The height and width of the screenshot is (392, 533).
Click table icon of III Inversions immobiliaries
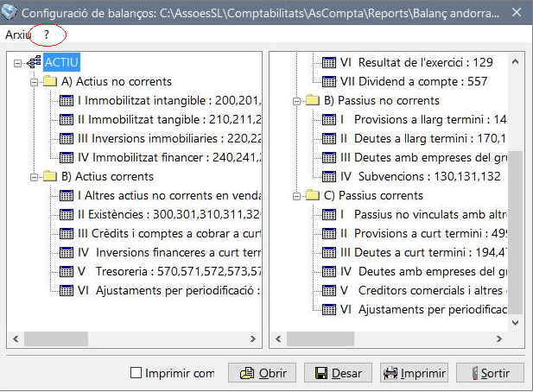click(67, 139)
